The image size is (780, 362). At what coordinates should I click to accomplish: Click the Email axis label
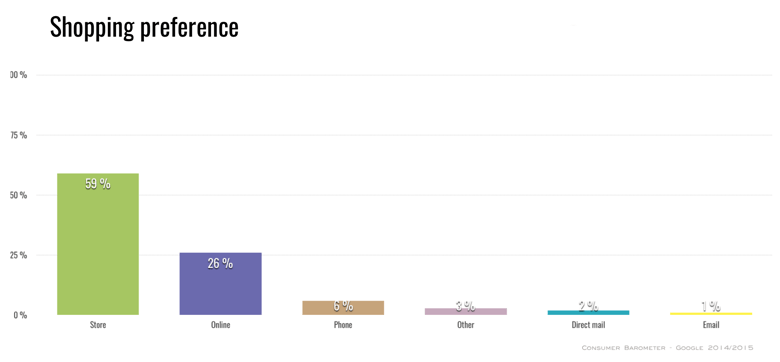click(711, 325)
